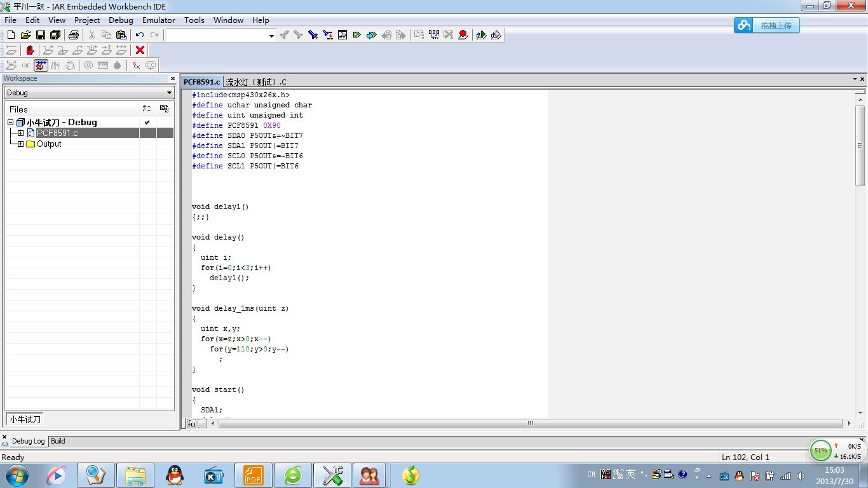This screenshot has height=488, width=868.
Task: Select the 小牛试刀 workspace tab
Action: [25, 419]
